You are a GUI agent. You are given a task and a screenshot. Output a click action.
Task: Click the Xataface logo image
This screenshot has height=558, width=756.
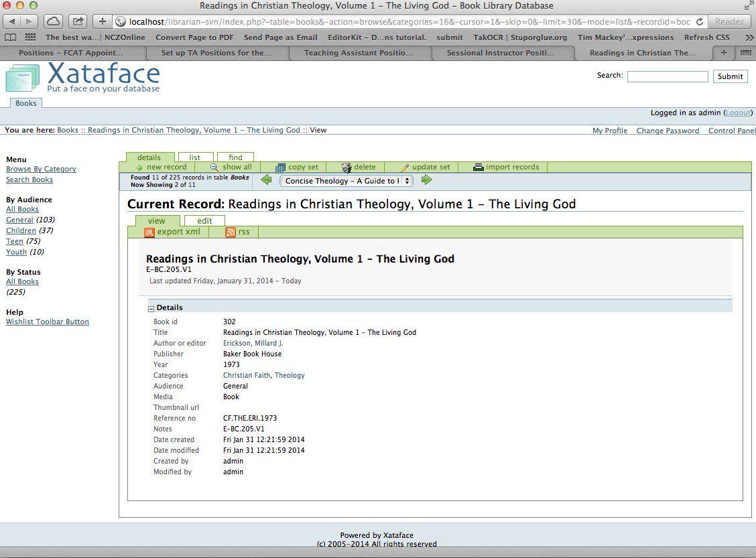pyautogui.click(x=82, y=78)
